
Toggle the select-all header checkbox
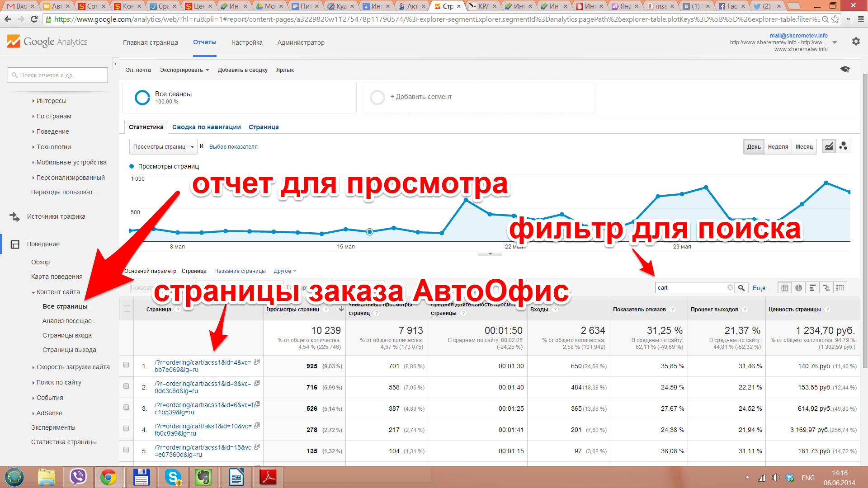click(x=127, y=309)
